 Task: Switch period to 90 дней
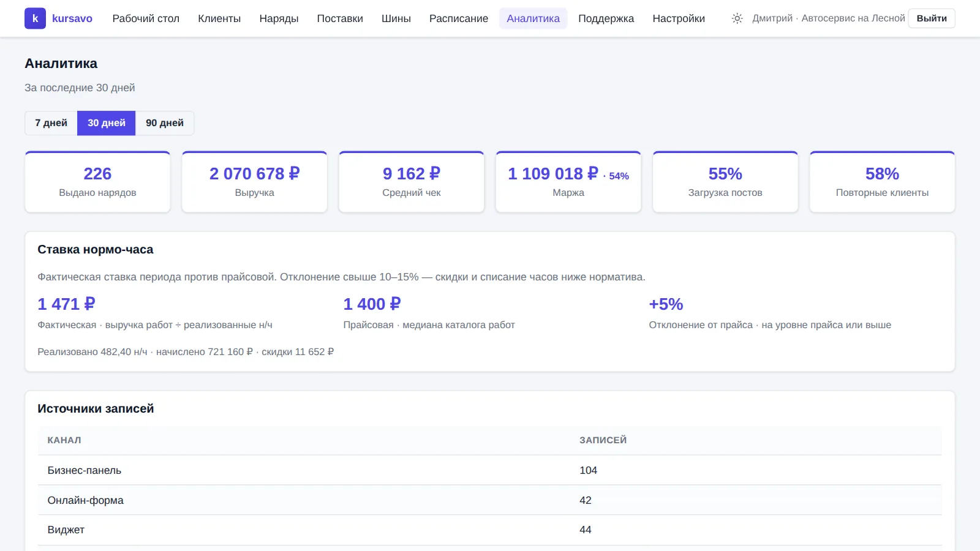pos(165,123)
